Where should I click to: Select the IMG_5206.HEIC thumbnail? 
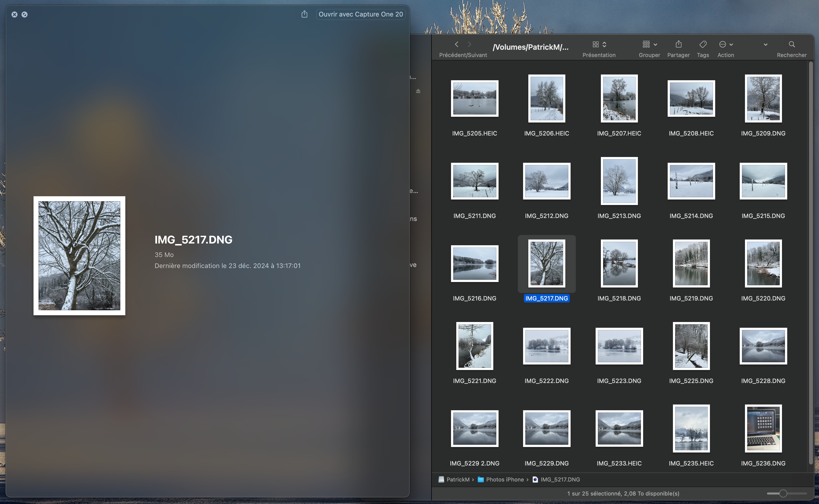[x=547, y=98]
